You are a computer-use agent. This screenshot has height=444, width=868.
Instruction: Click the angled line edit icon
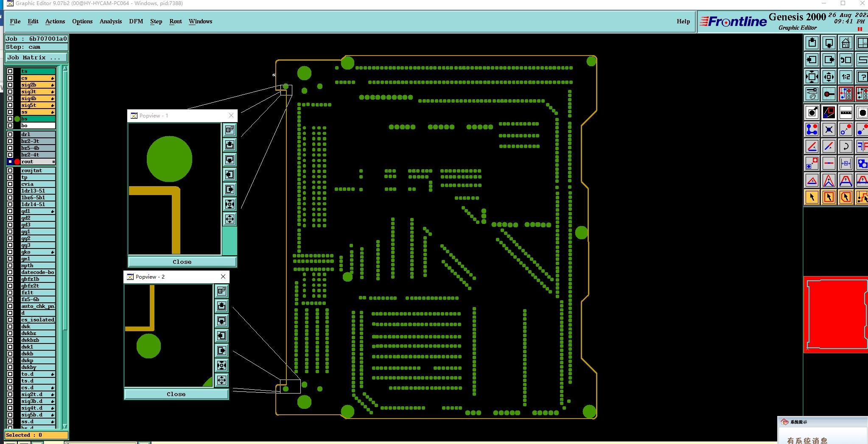tap(812, 146)
